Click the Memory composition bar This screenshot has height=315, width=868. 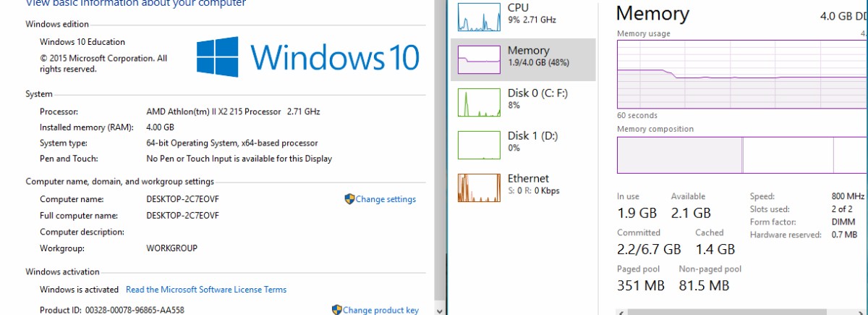741,155
